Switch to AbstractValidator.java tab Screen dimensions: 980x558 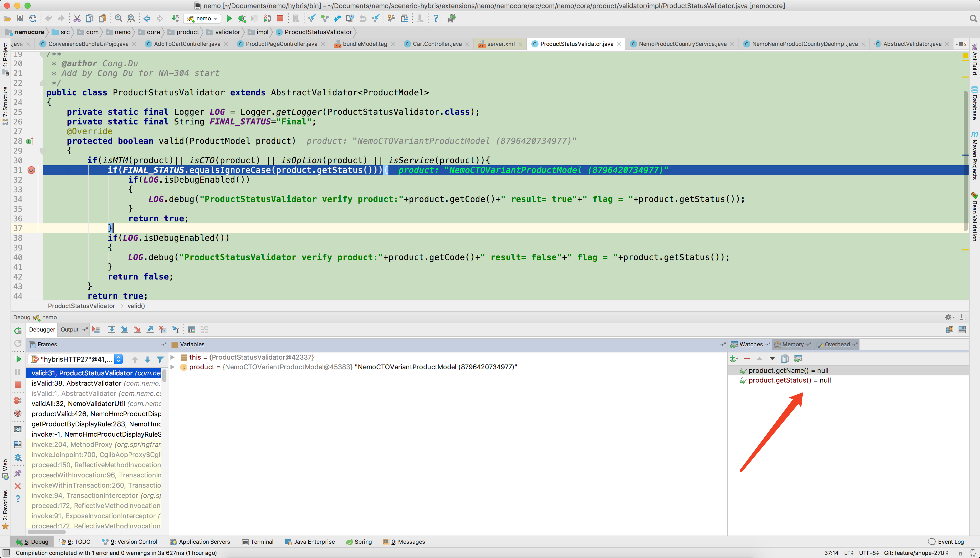point(912,44)
